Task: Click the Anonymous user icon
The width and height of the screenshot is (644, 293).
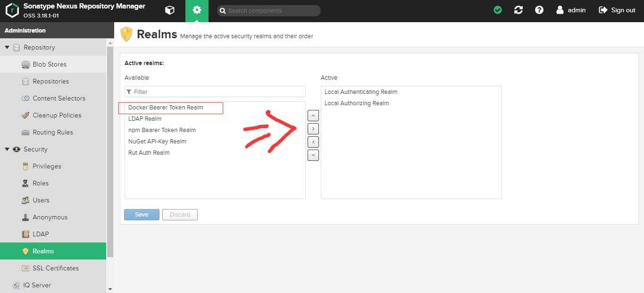Action: (x=25, y=217)
